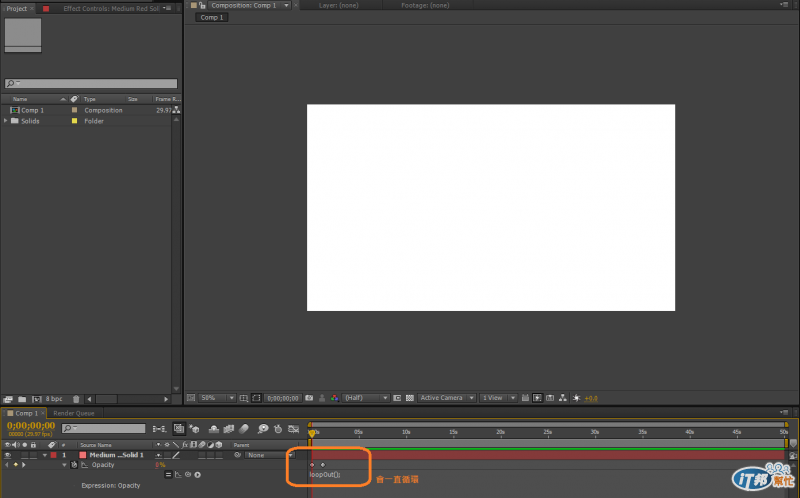Toggle mask and shape path visibility
This screenshot has width=800, height=498.
(x=257, y=398)
